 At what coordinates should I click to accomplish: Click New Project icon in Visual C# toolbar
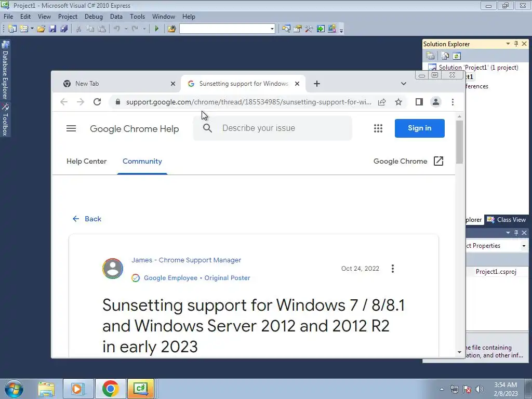12,29
